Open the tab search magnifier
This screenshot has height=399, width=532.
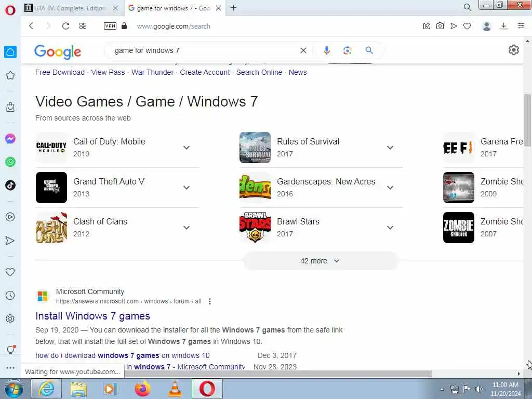coord(468,7)
